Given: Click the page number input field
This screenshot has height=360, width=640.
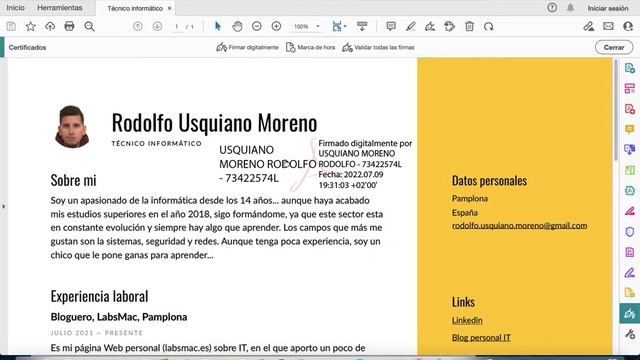Looking at the screenshot, I should 177,27.
